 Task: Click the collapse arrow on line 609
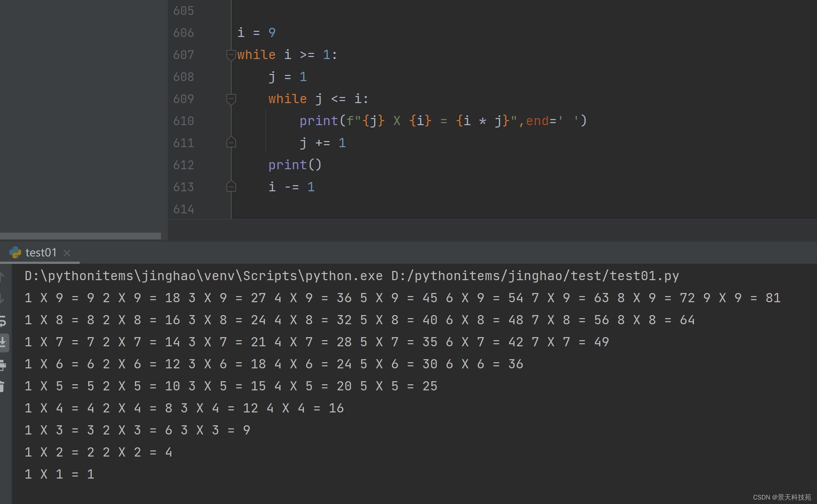point(231,99)
